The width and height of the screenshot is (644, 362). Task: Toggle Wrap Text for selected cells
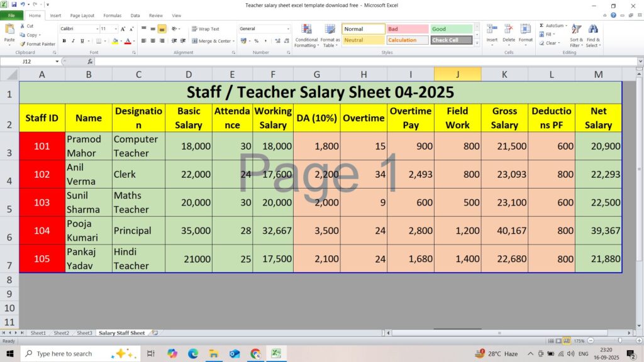tap(205, 29)
